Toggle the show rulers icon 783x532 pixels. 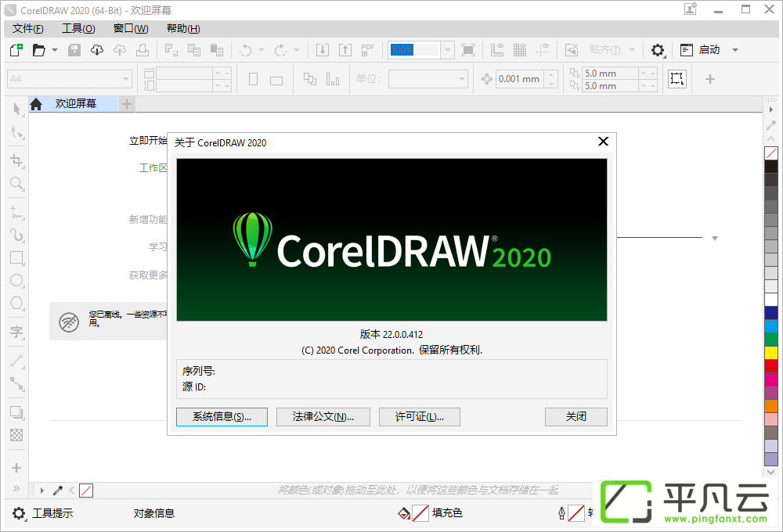coord(497,50)
